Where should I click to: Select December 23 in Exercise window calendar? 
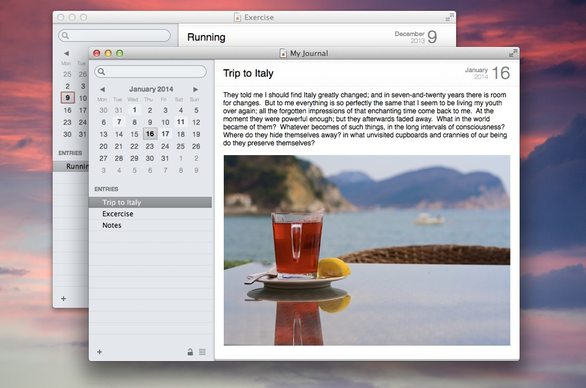pyautogui.click(x=67, y=122)
